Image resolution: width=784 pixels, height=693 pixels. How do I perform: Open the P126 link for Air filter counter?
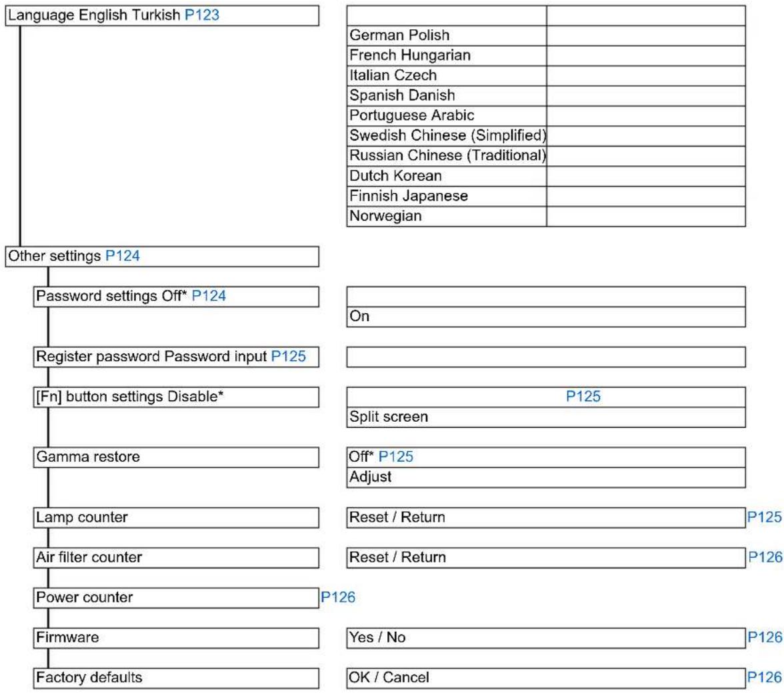[x=765, y=557]
